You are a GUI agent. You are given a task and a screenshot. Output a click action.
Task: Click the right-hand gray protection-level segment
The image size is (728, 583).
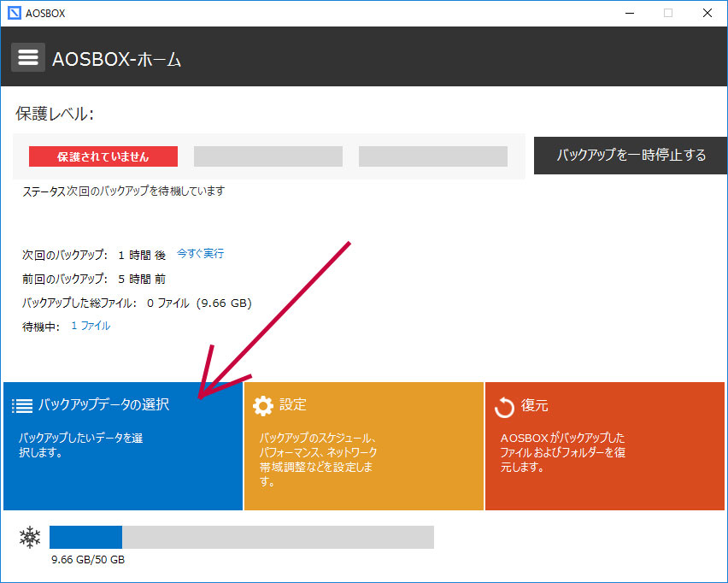pyautogui.click(x=432, y=156)
